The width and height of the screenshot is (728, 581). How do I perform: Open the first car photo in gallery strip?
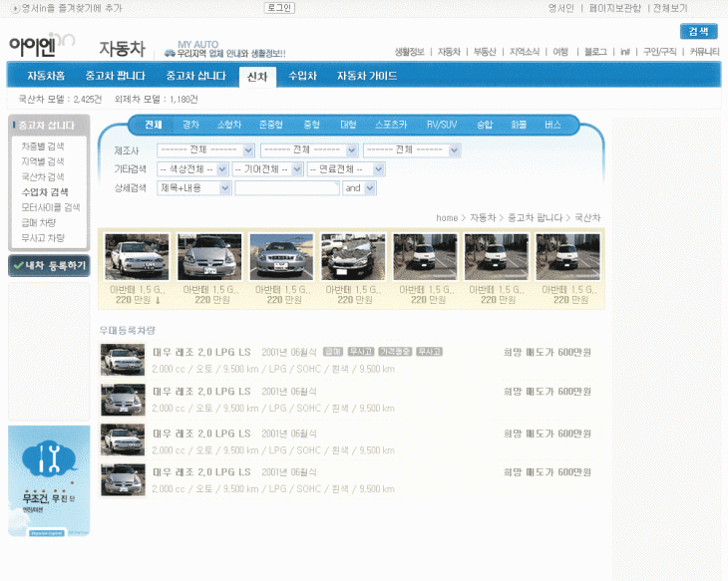[137, 257]
